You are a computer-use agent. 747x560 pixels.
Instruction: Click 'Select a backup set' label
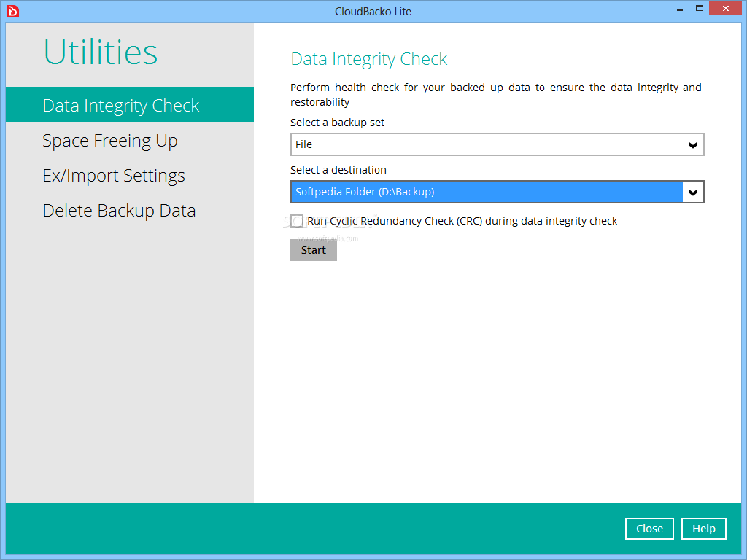337,122
